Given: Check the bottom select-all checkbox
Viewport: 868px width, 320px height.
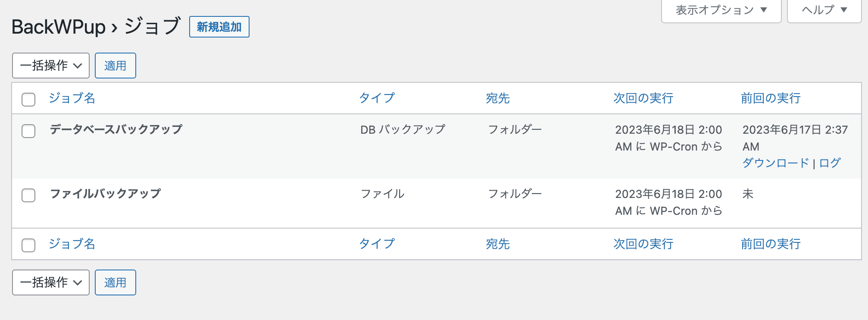Looking at the screenshot, I should [x=28, y=245].
